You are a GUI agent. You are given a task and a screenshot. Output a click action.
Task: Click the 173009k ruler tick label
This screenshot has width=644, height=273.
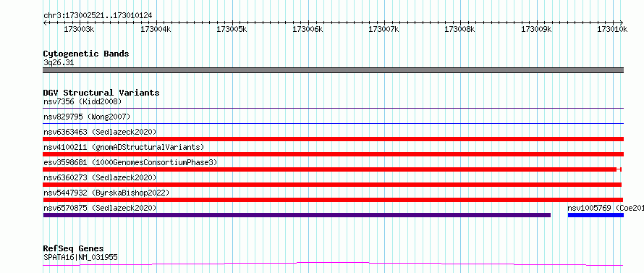coord(536,29)
